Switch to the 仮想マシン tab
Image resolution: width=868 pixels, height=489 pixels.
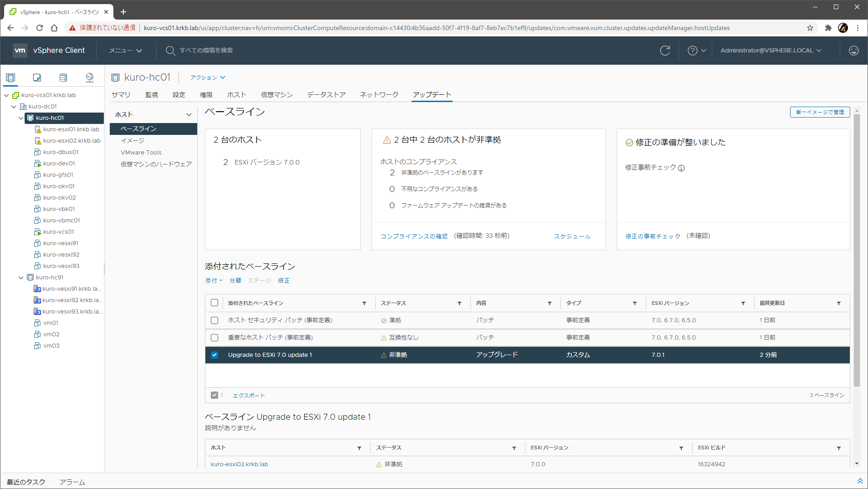[x=276, y=95]
